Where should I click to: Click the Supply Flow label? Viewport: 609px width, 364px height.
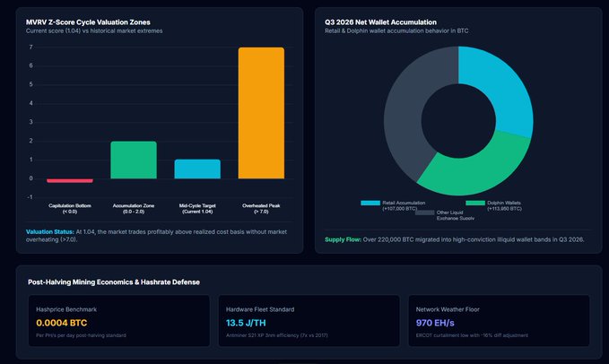point(343,239)
